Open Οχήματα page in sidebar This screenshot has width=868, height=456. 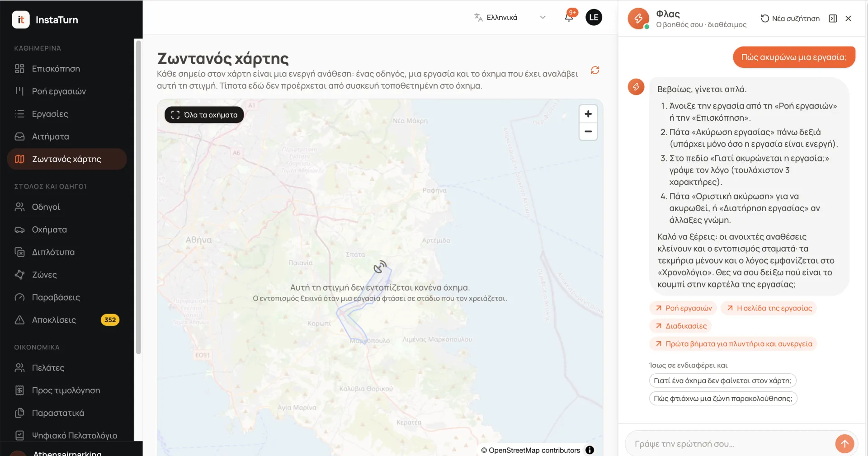click(x=67, y=230)
